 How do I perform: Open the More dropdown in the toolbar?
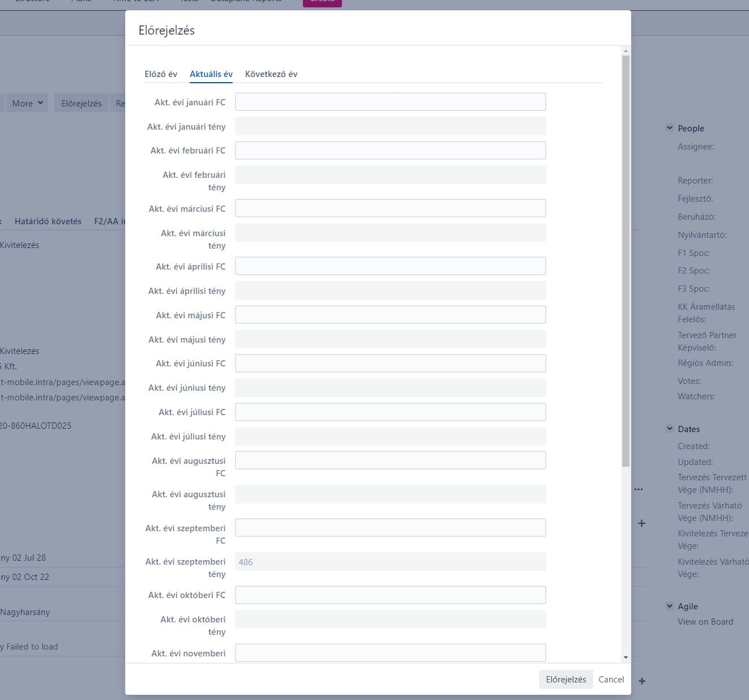click(x=27, y=103)
